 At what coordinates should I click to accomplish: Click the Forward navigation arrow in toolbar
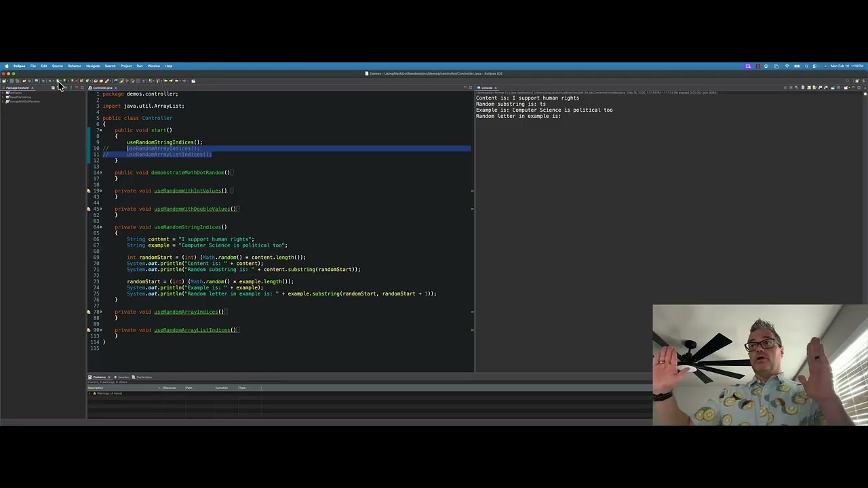[x=184, y=81]
